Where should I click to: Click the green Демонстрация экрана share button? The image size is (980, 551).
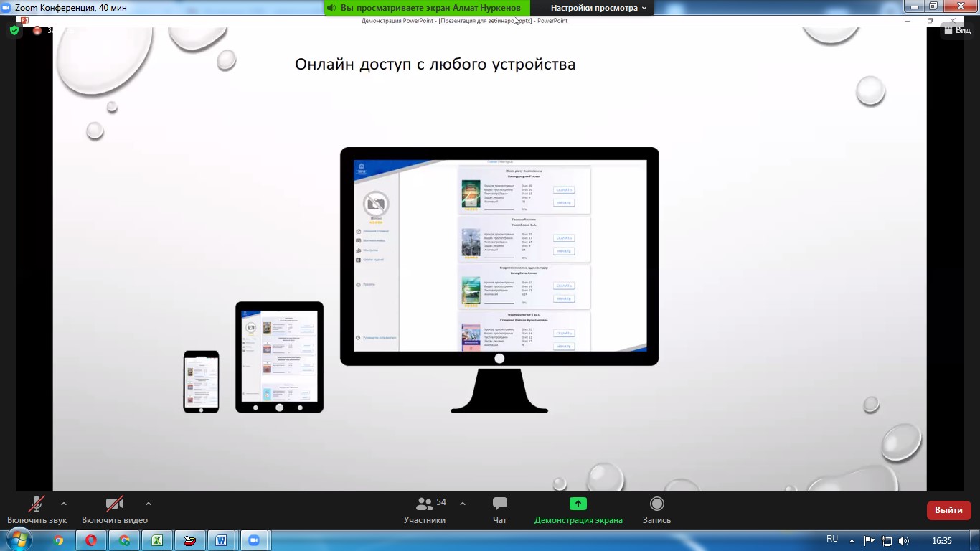(578, 504)
